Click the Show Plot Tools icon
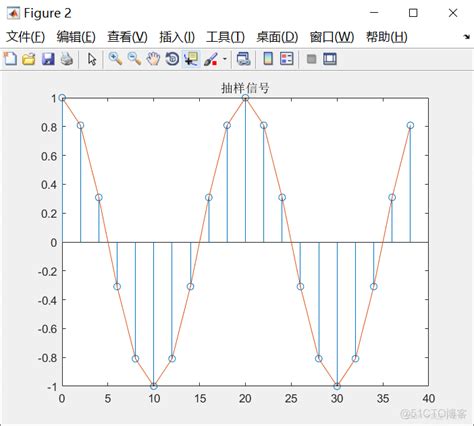Viewport: 474px width, 426px height. (330, 59)
